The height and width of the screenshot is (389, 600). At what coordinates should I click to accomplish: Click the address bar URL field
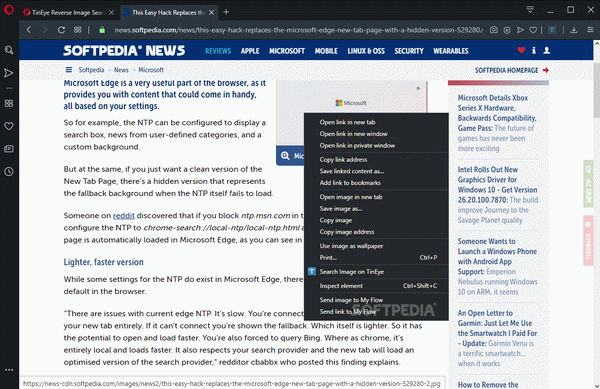pos(298,30)
